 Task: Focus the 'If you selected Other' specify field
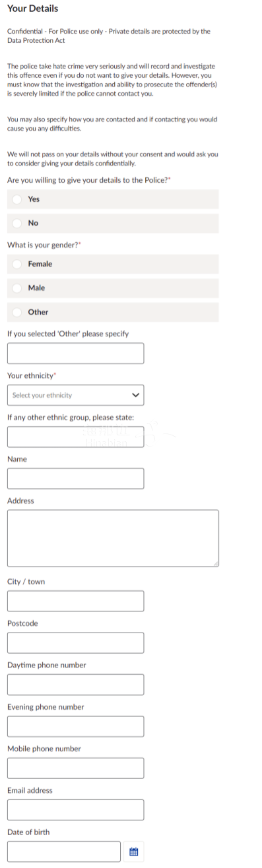tap(75, 354)
